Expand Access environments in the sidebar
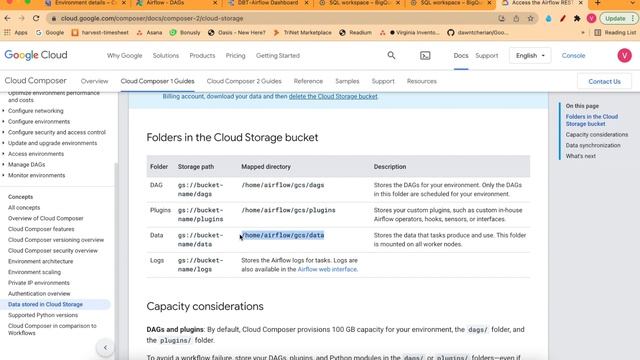 coord(36,154)
